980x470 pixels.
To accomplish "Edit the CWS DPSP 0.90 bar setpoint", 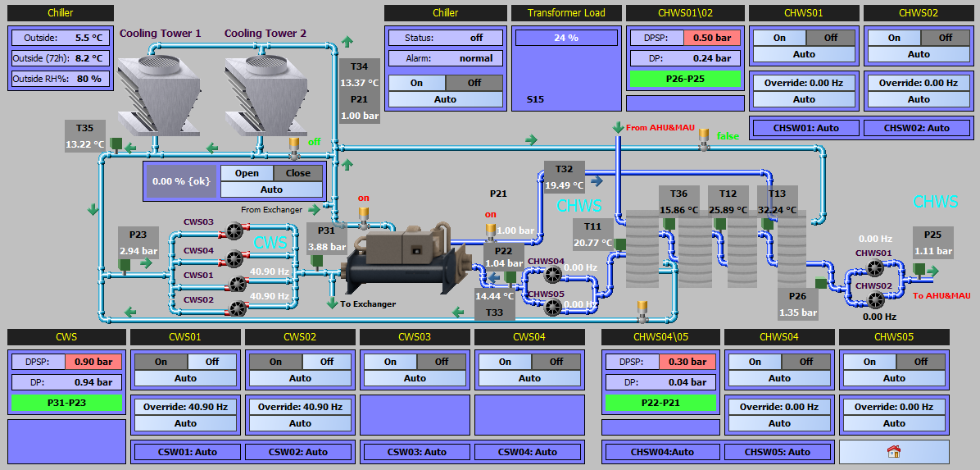I will click(x=89, y=362).
